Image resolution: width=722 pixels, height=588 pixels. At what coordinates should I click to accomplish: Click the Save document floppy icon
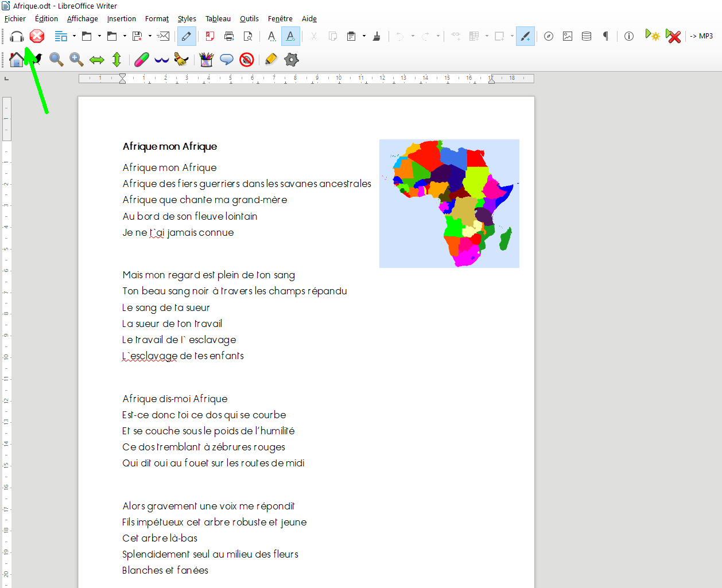click(137, 36)
